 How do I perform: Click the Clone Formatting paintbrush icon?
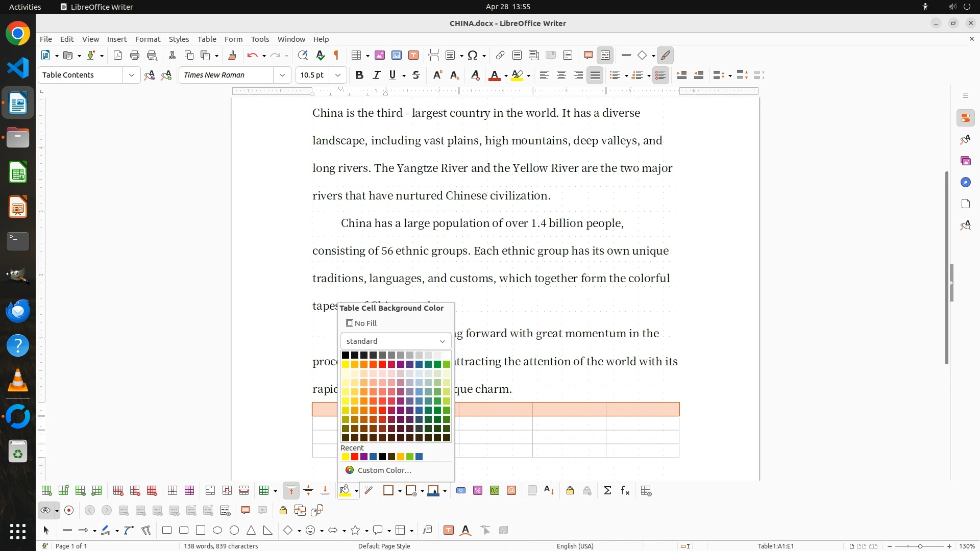click(x=232, y=55)
